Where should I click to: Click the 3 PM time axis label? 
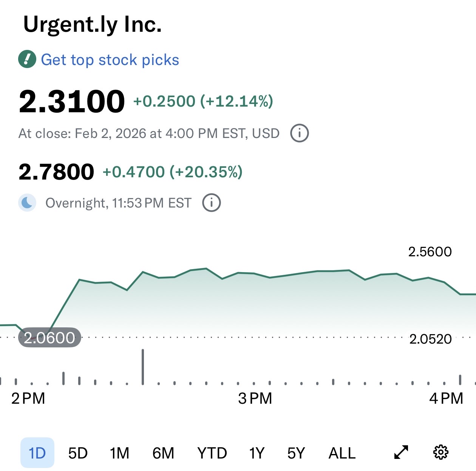(x=255, y=398)
